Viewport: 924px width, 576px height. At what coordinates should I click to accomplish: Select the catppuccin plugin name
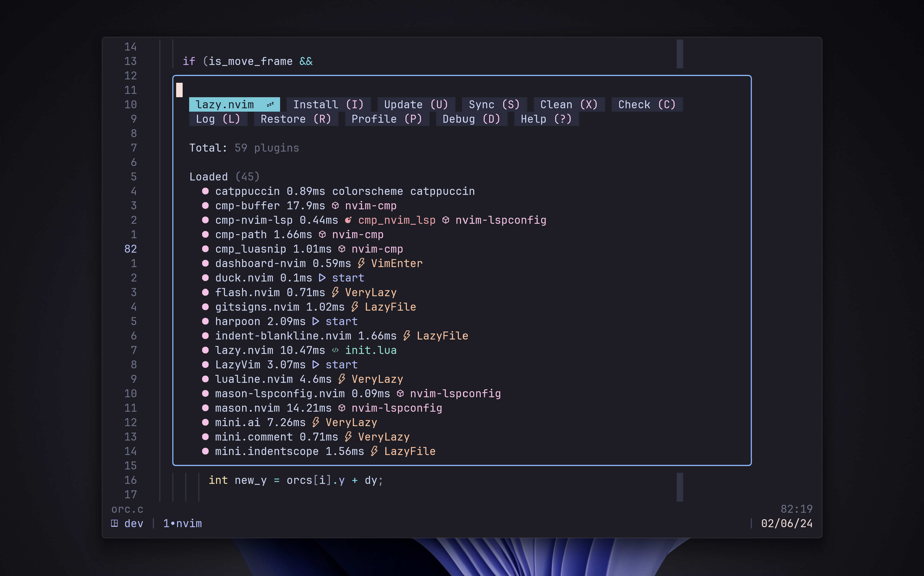pyautogui.click(x=248, y=191)
